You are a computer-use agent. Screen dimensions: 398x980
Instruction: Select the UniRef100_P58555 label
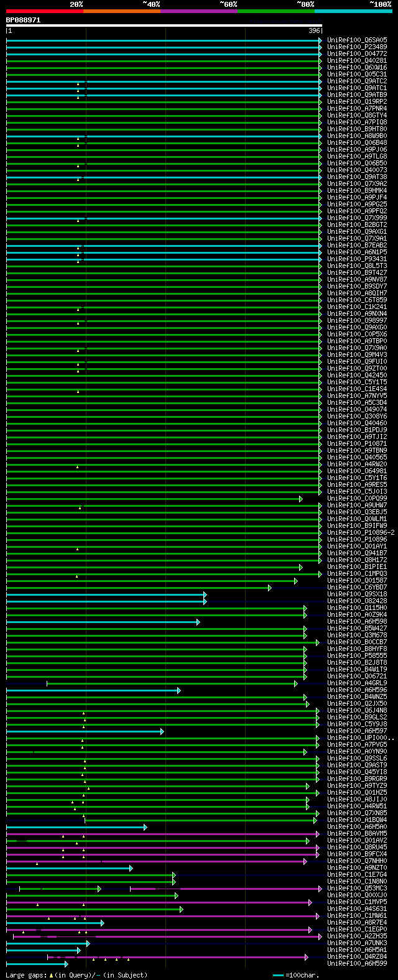357,656
